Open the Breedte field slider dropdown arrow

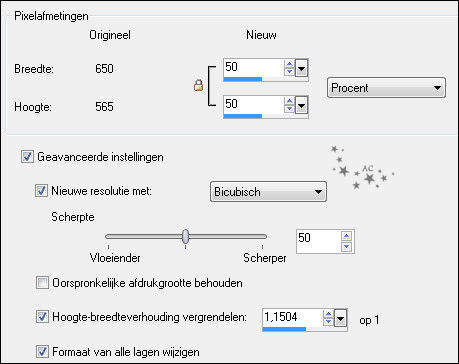301,69
